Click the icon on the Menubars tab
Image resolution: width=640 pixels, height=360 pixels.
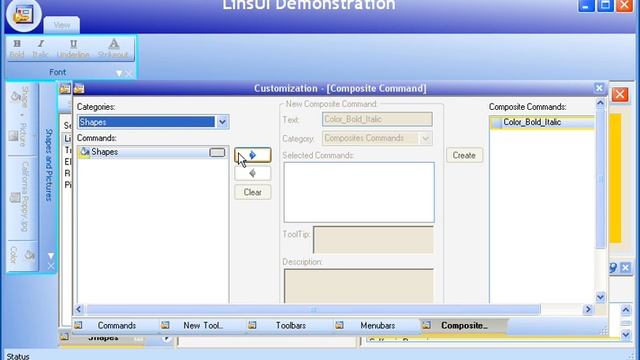click(x=339, y=325)
